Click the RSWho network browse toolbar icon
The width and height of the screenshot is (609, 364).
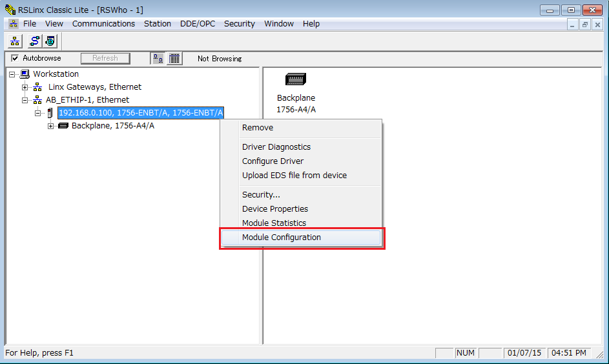(15, 41)
